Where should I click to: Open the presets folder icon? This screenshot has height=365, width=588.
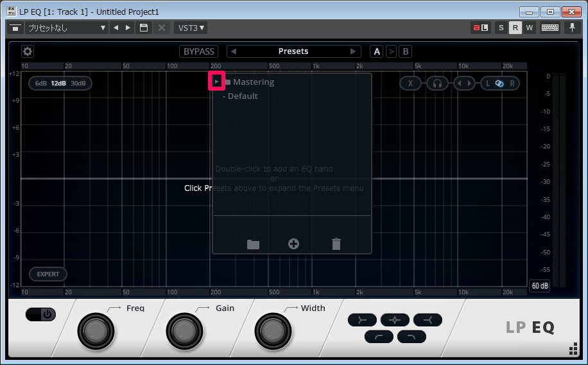(x=253, y=244)
